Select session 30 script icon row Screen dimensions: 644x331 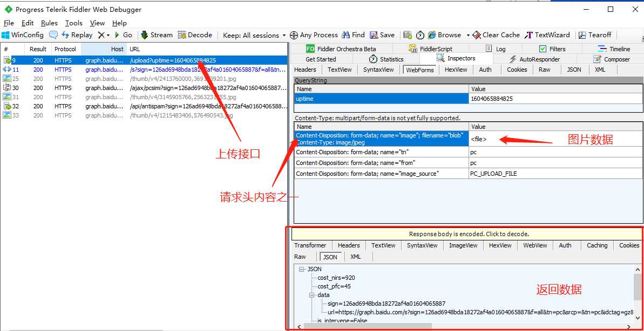(7, 88)
